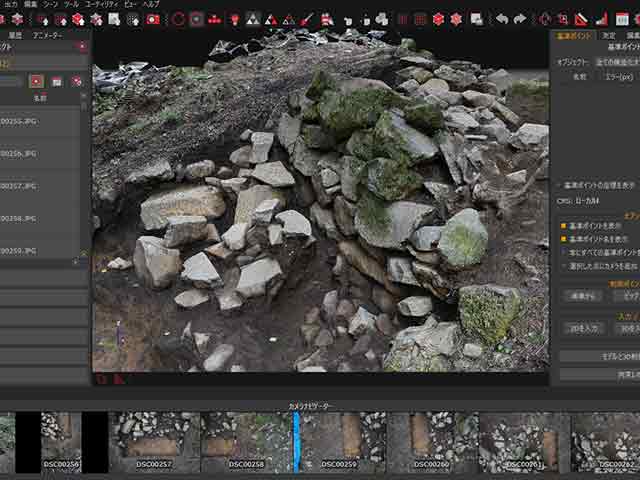The image size is (640, 480).
Task: Click the three red dots toolbar icon
Action: click(x=215, y=19)
